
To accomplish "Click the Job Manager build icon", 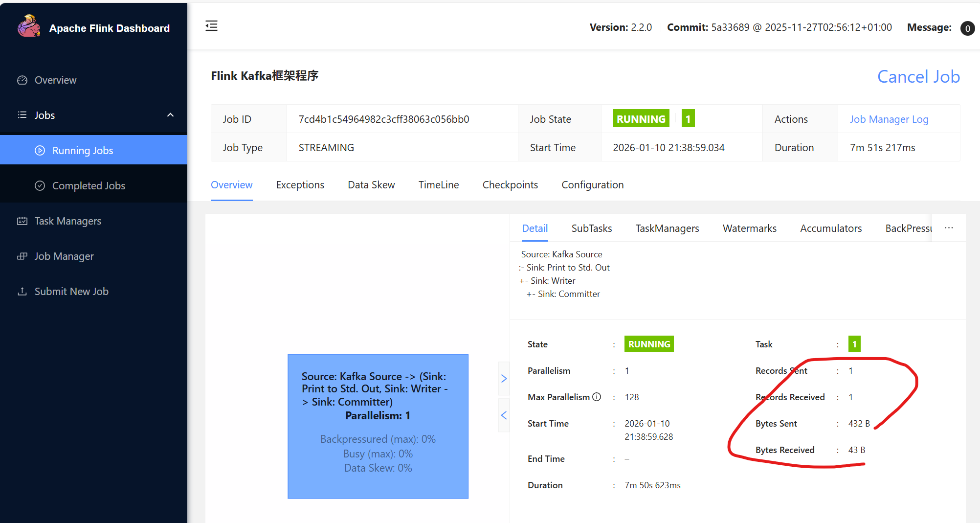I will (22, 256).
